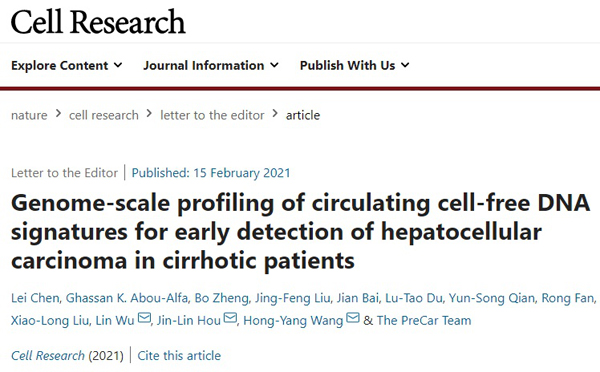The height and width of the screenshot is (372, 600).
Task: Select the letter to the editor breadcrumb
Action: point(212,115)
